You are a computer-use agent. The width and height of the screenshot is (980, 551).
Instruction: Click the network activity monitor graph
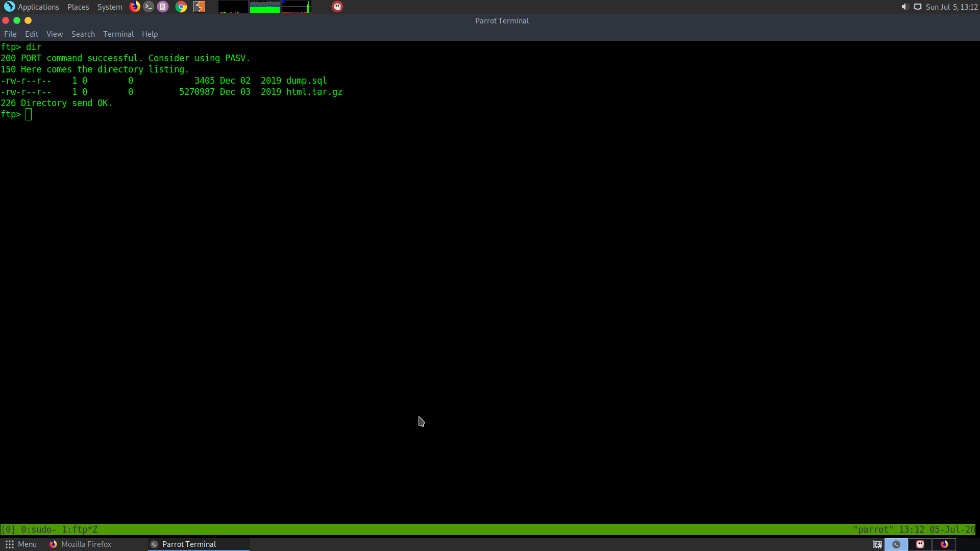click(296, 7)
